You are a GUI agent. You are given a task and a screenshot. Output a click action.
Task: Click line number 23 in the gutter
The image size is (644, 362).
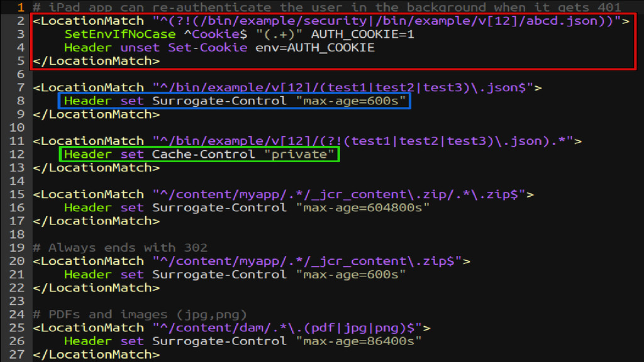[x=17, y=301]
